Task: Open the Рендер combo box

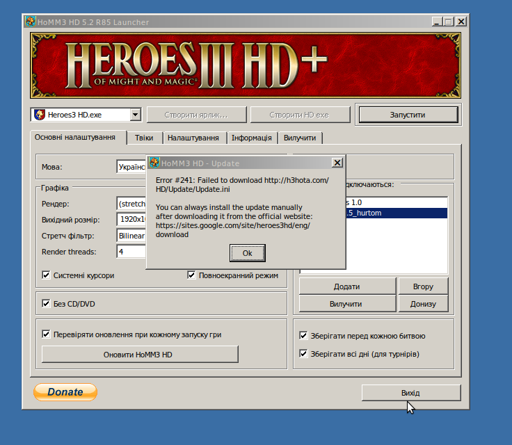Action: click(x=131, y=204)
